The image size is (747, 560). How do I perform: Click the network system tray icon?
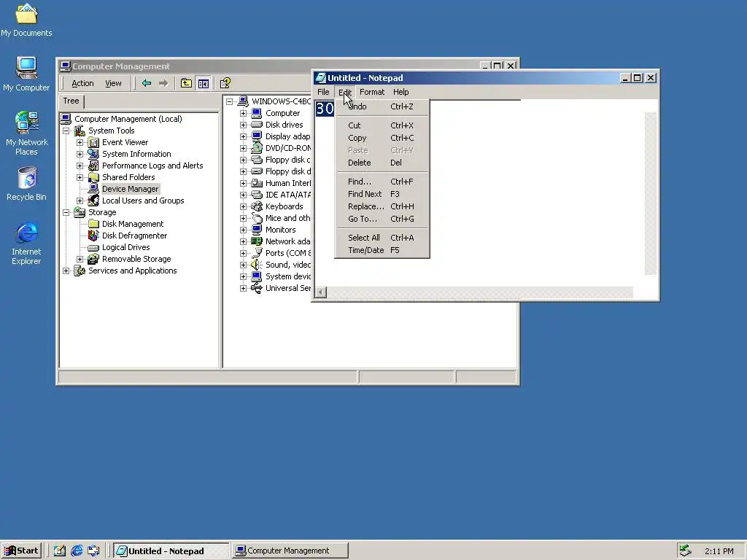click(x=686, y=551)
